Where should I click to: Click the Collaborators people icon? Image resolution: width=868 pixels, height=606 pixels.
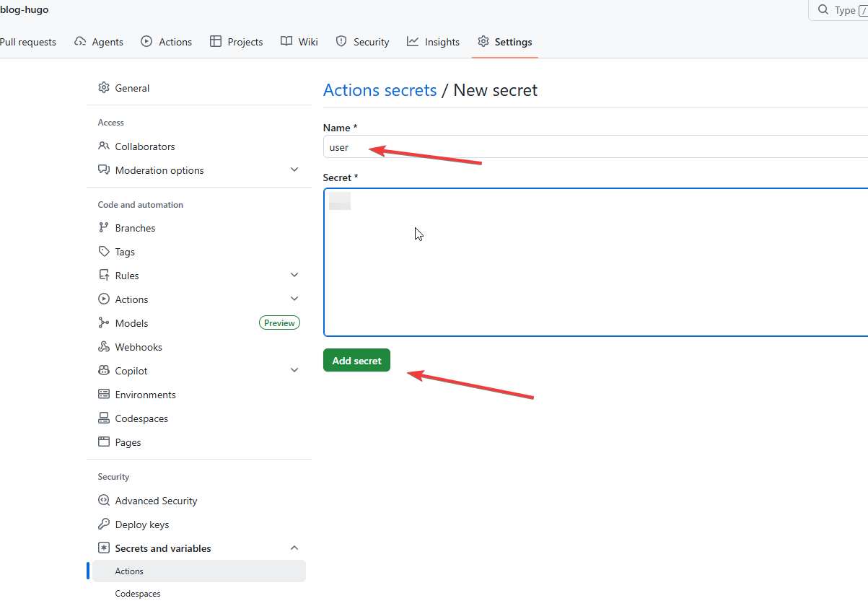pos(103,146)
